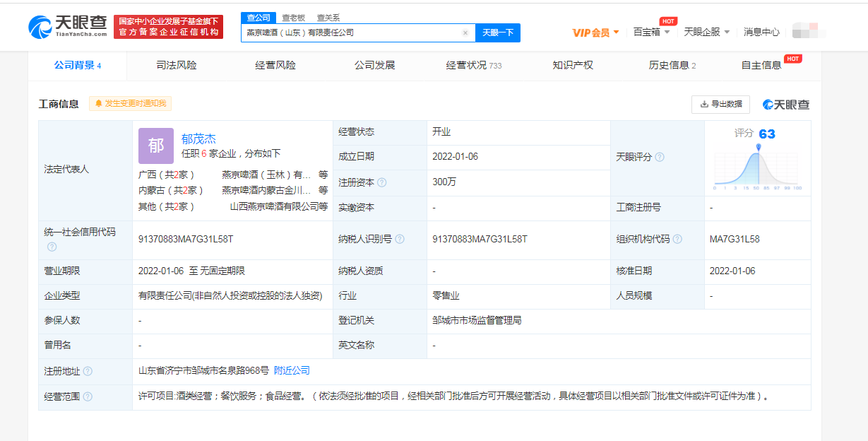Click the official credit agency red banner

(168, 27)
